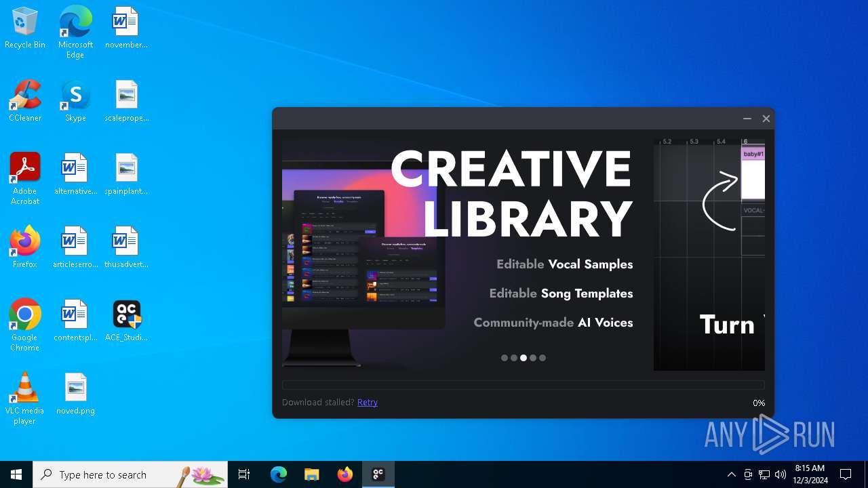Select the noved.png file icon
Viewport: 868px width, 488px height.
click(75, 394)
